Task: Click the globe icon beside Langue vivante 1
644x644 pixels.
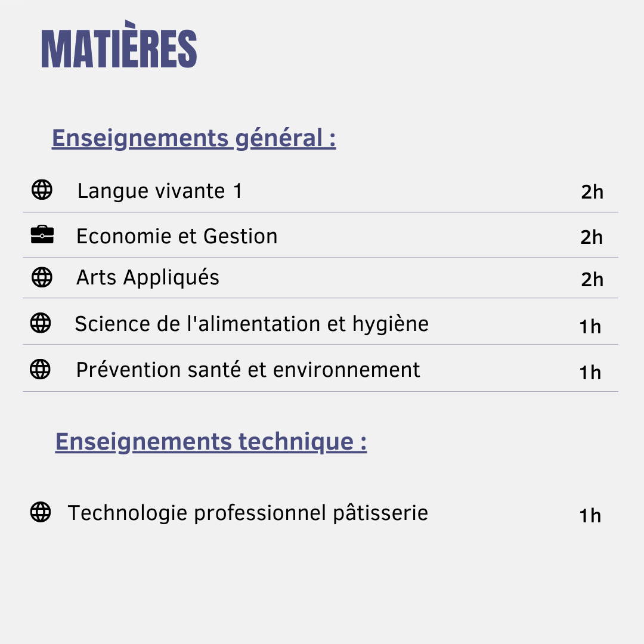Action: [42, 190]
